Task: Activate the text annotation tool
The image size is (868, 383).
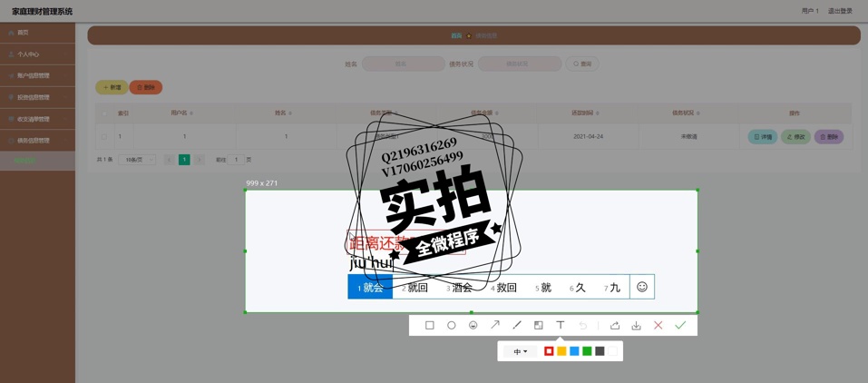Action: click(561, 325)
